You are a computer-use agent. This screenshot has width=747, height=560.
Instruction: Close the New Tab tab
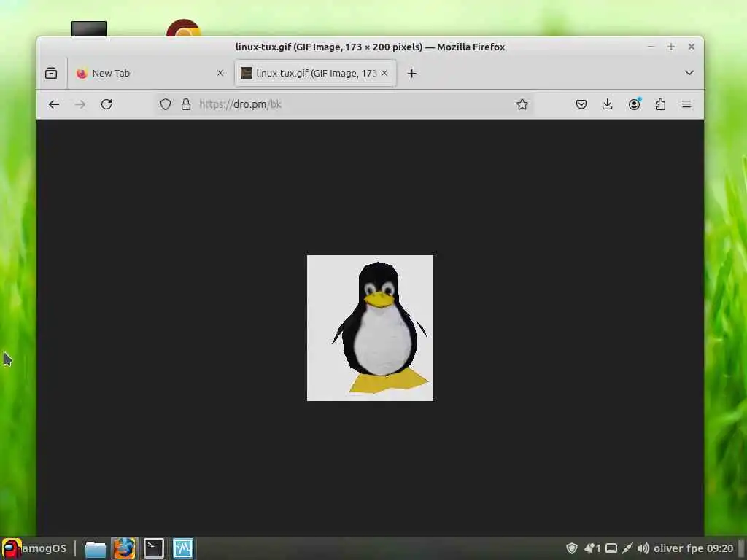tap(220, 74)
